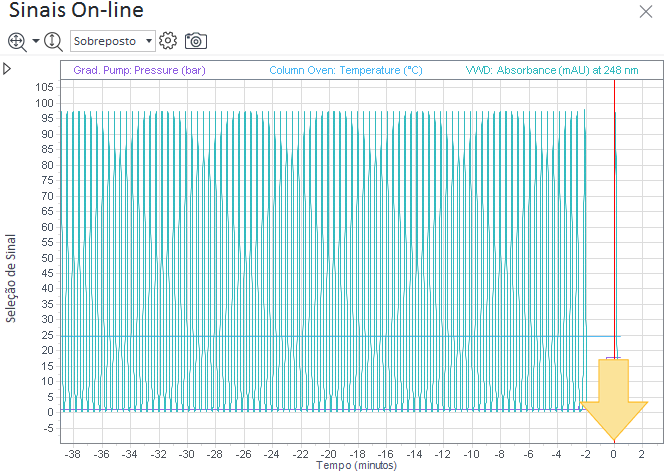This screenshot has height=472, width=664.
Task: Click the Tempo (minutos) axis title
Action: pyautogui.click(x=357, y=466)
